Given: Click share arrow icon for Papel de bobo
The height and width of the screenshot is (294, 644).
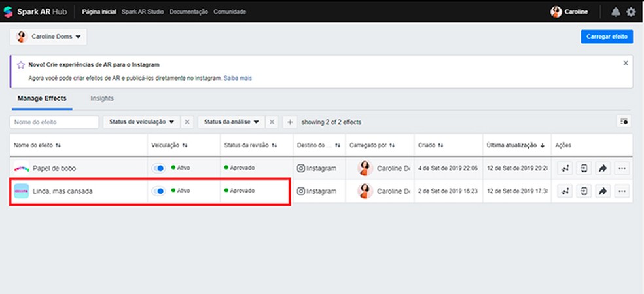Looking at the screenshot, I should click(x=603, y=168).
